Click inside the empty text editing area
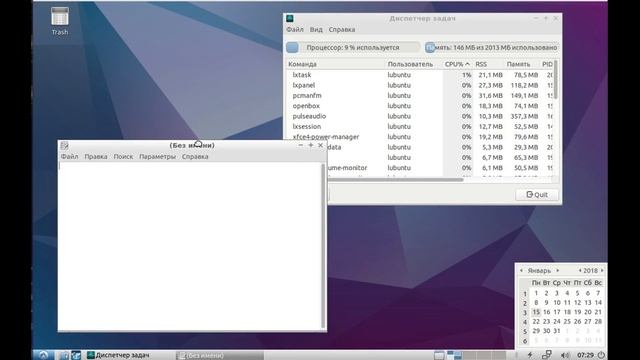 pyautogui.click(x=190, y=246)
